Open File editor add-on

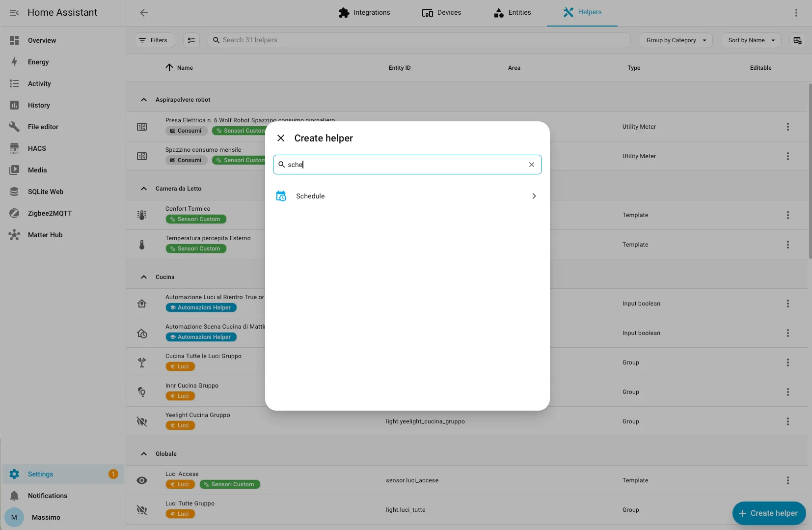(x=63, y=127)
